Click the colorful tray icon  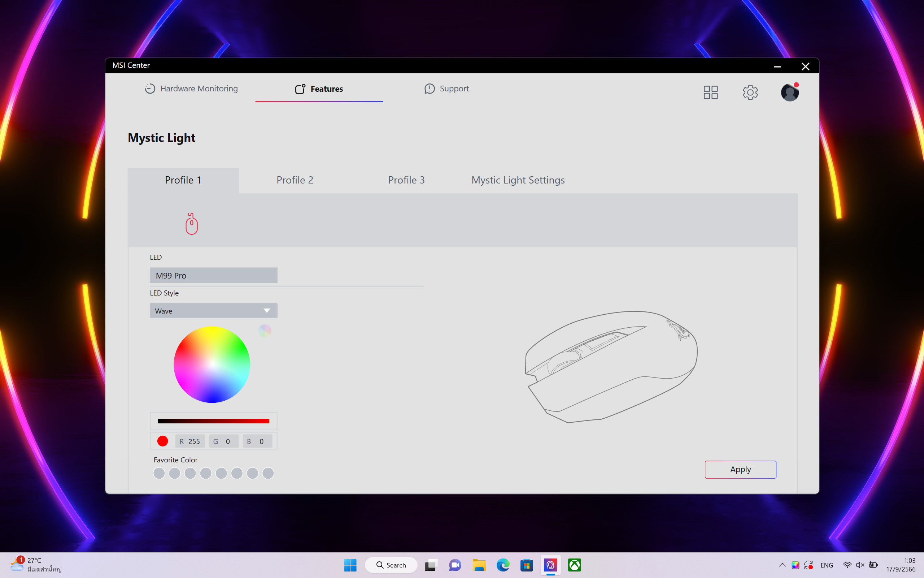click(x=796, y=565)
